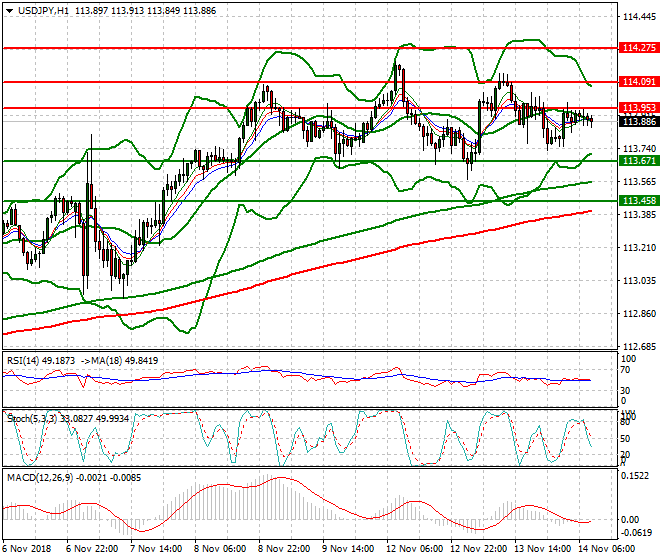Screen dimensions: 660x560
Task: Select the 114.091 red price label
Action: pyautogui.click(x=639, y=82)
